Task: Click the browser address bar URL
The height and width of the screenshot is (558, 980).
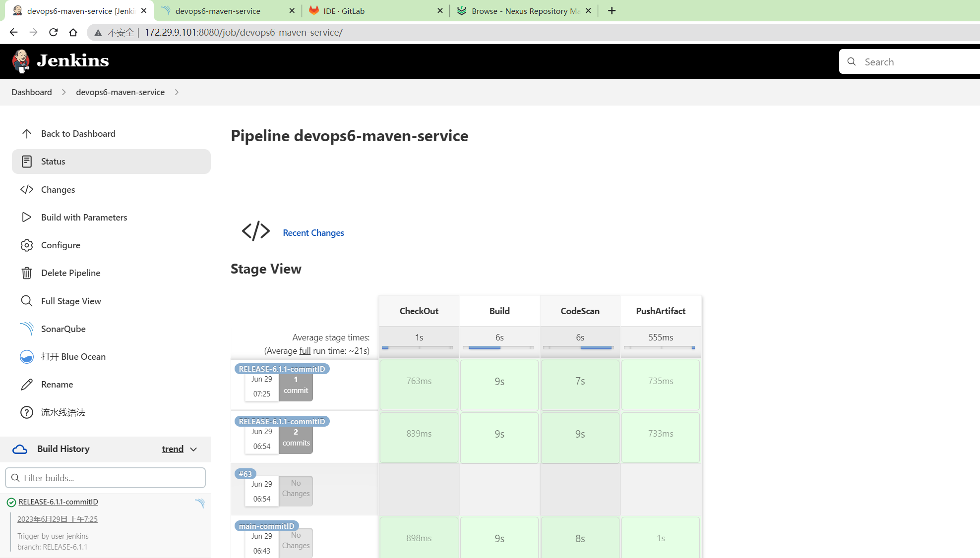Action: (244, 33)
